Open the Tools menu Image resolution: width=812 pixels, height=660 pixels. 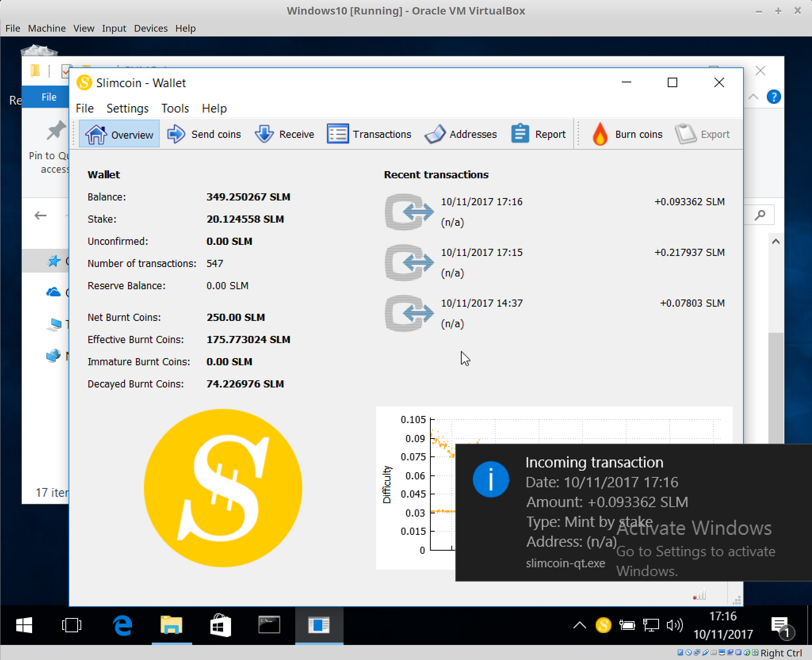tap(175, 108)
